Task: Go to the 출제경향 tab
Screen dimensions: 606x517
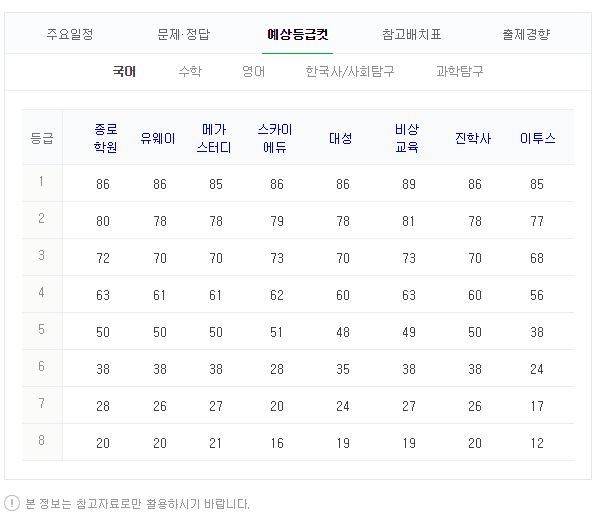Action: (x=526, y=34)
